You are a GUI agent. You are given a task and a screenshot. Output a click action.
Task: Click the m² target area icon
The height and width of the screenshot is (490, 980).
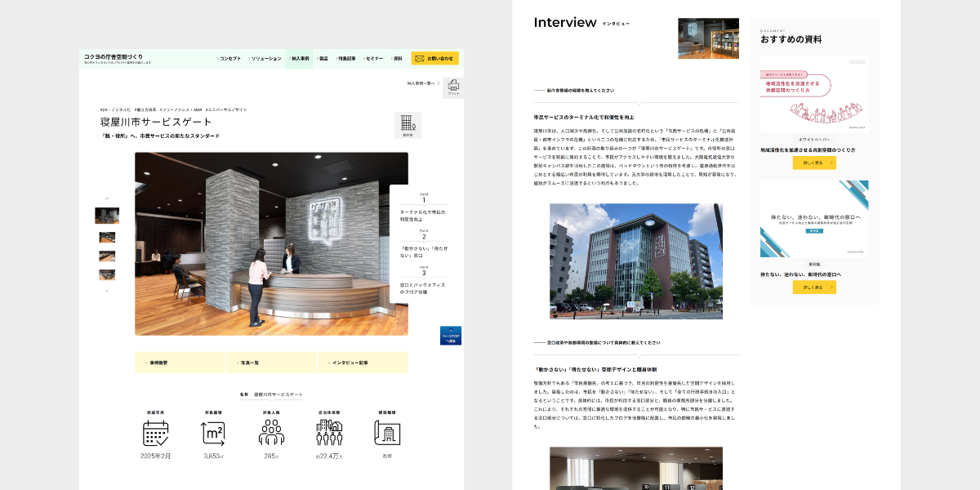[x=213, y=433]
